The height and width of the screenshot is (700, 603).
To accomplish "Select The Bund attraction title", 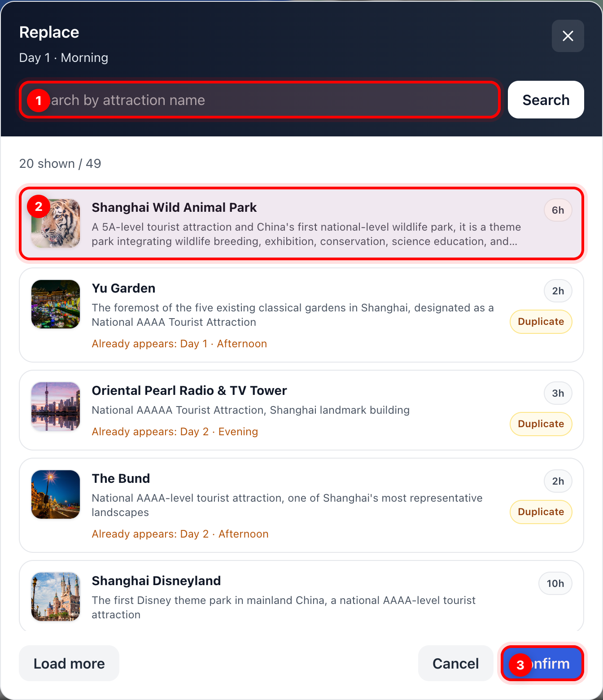I will pos(121,478).
